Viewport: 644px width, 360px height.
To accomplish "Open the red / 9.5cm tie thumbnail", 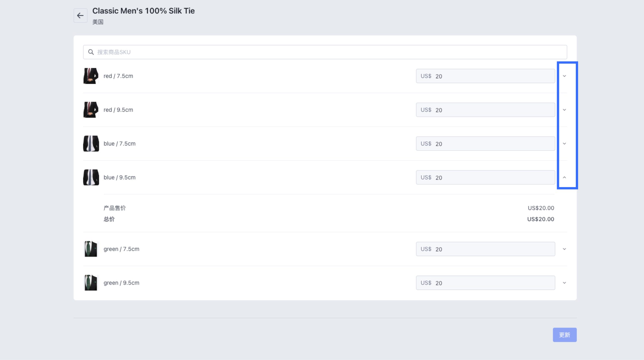I will pos(91,110).
